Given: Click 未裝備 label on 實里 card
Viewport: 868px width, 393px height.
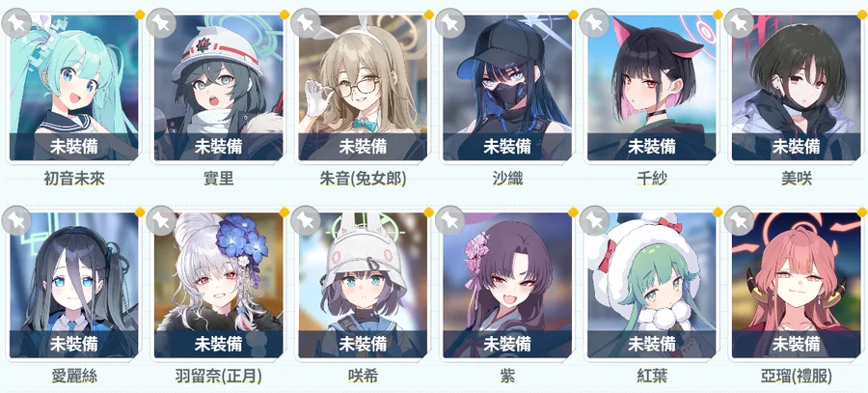Looking at the screenshot, I should tap(218, 147).
